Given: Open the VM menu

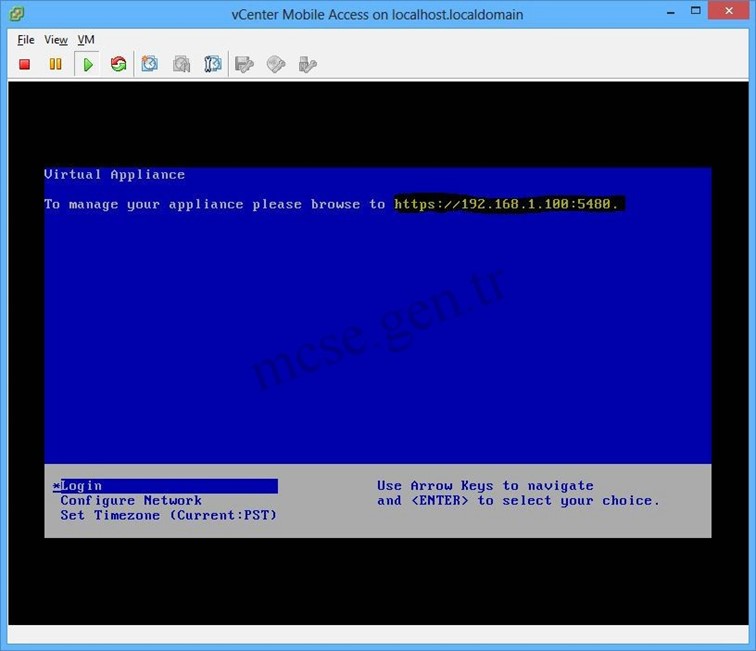Looking at the screenshot, I should pyautogui.click(x=86, y=40).
